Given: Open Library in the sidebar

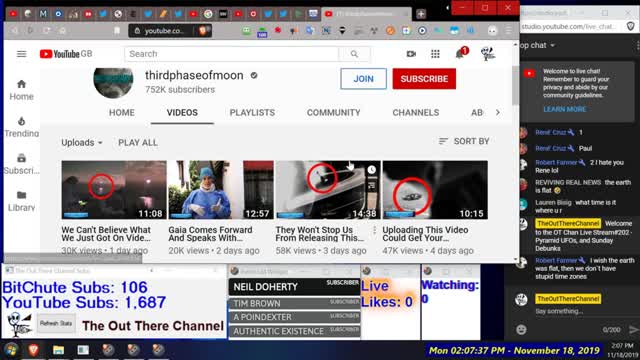Looking at the screenshot, I should 21,201.
